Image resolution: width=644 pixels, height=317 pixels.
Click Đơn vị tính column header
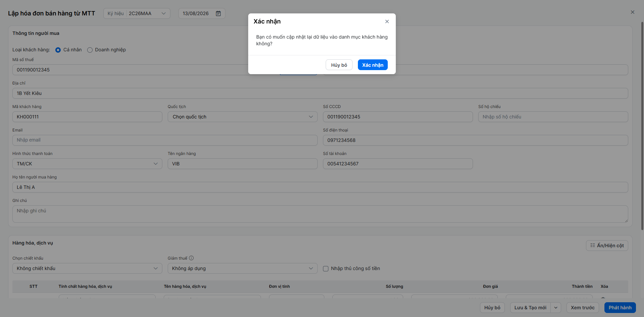pyautogui.click(x=279, y=286)
